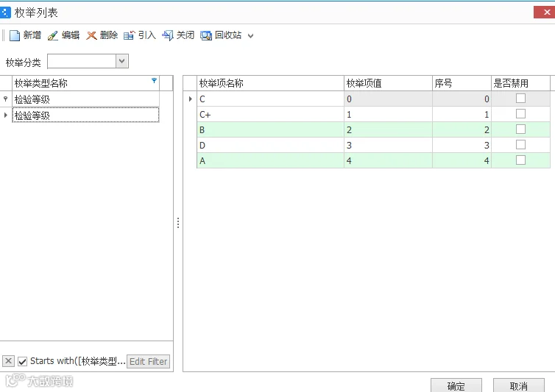This screenshot has width=555, height=392.
Task: Click the 序号 column header
Action: 462,83
